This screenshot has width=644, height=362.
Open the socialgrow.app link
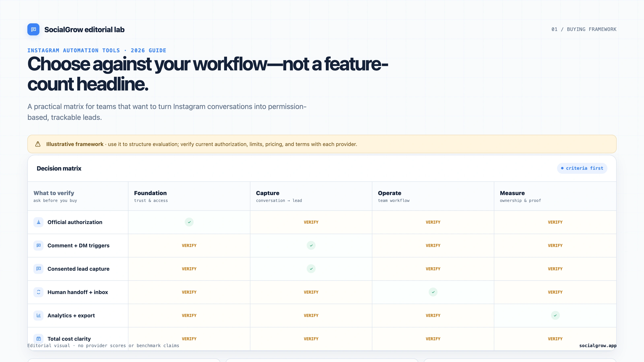[x=598, y=346]
